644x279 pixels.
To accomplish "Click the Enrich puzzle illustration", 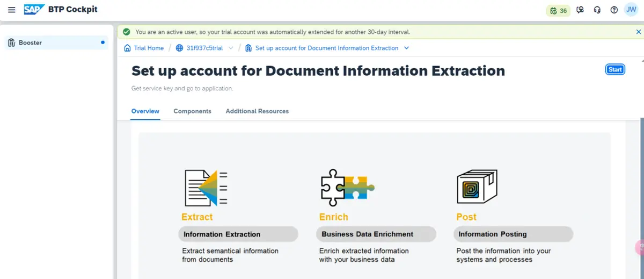I will click(x=347, y=188).
